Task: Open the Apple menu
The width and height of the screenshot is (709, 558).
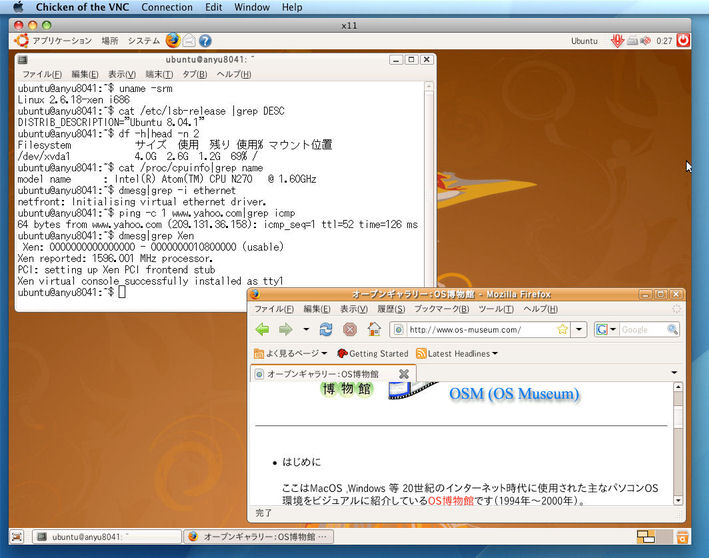Action: point(18,7)
